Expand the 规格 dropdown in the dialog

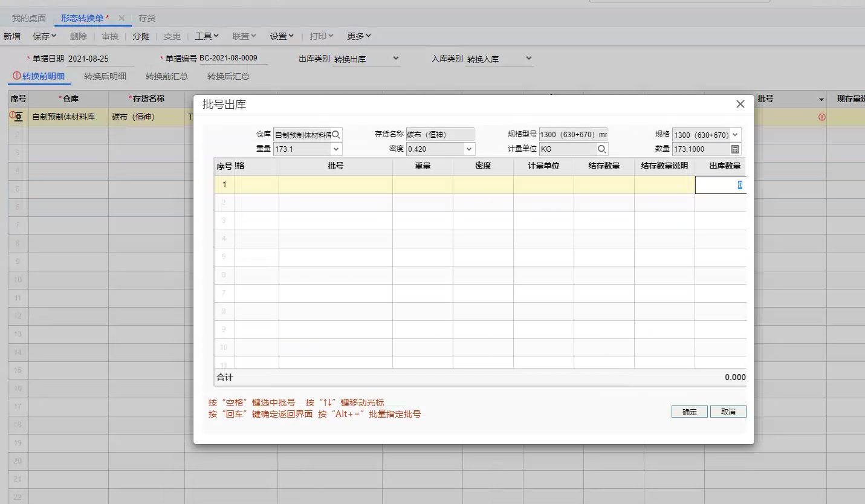pyautogui.click(x=735, y=135)
